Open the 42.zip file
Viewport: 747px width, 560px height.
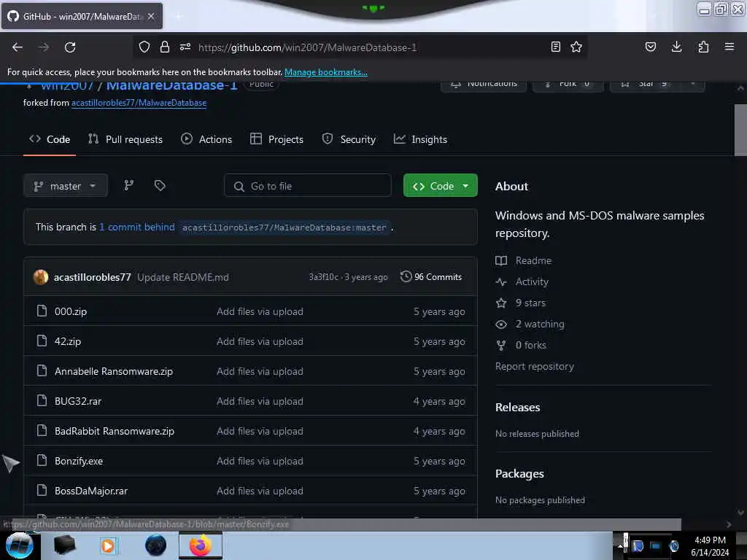68,341
